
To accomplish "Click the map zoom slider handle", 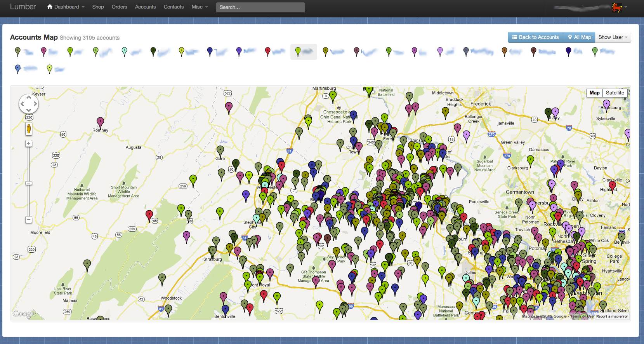I will click(29, 183).
